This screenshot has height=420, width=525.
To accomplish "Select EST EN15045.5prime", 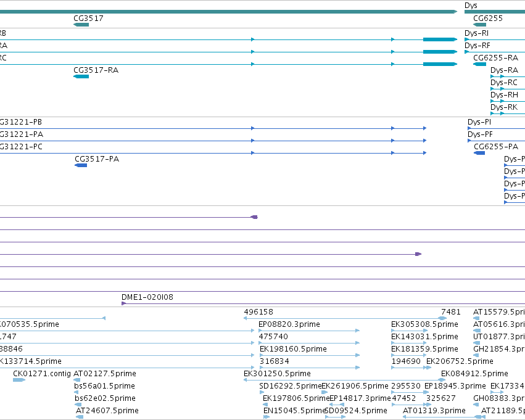I will pyautogui.click(x=295, y=411).
